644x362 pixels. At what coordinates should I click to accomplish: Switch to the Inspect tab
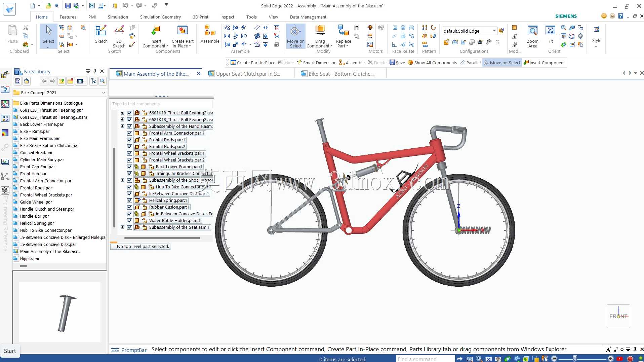click(227, 17)
